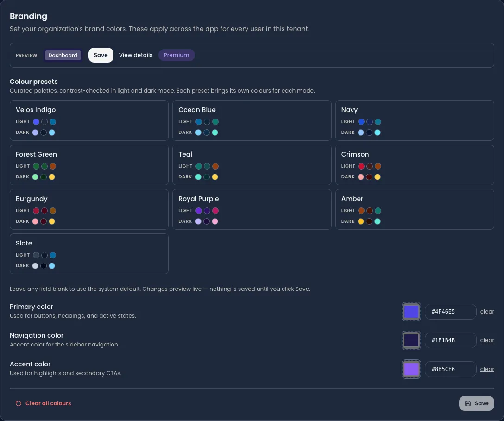Choose the Navy colour preset
The width and height of the screenshot is (504, 421).
[415, 120]
